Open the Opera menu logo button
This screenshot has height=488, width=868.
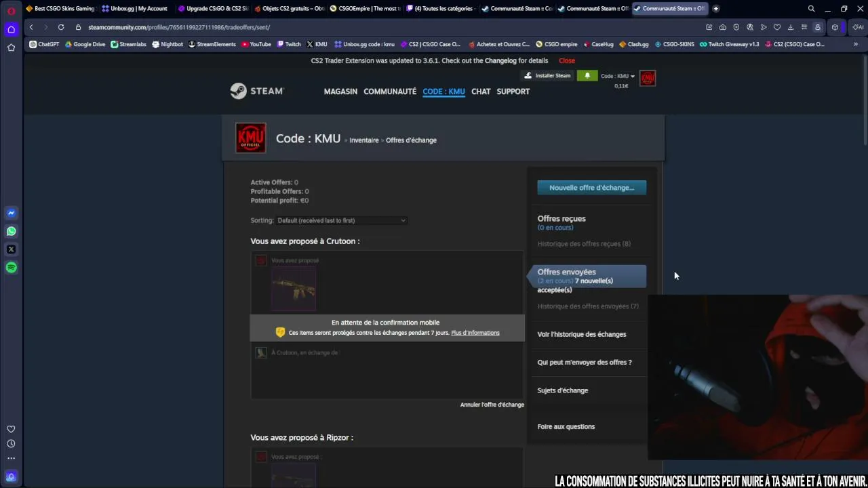[x=11, y=11]
